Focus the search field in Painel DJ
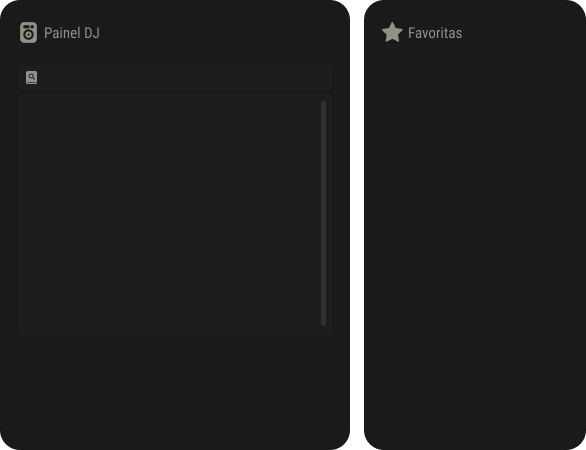This screenshot has width=586, height=450. pyautogui.click(x=175, y=78)
